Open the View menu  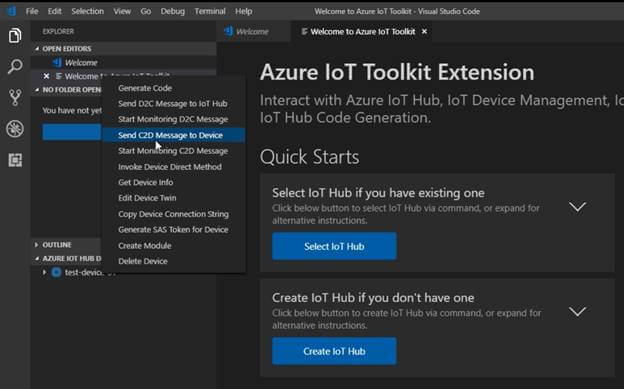click(122, 11)
